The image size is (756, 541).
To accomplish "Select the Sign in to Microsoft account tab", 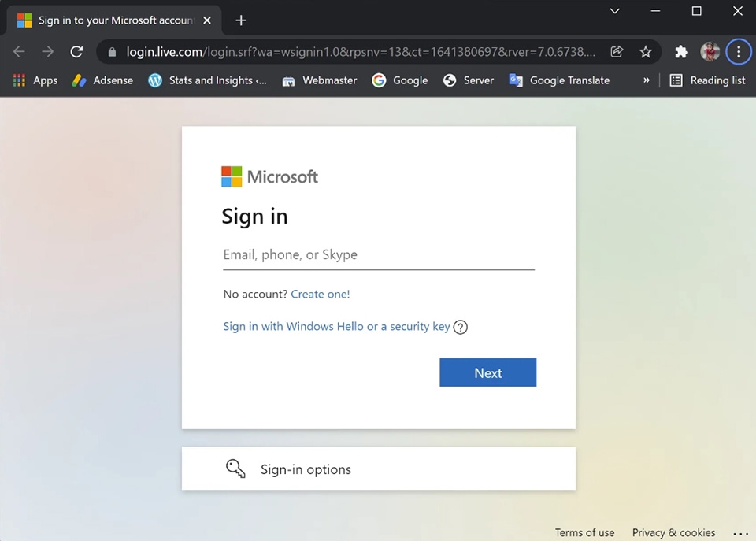I will 114,20.
